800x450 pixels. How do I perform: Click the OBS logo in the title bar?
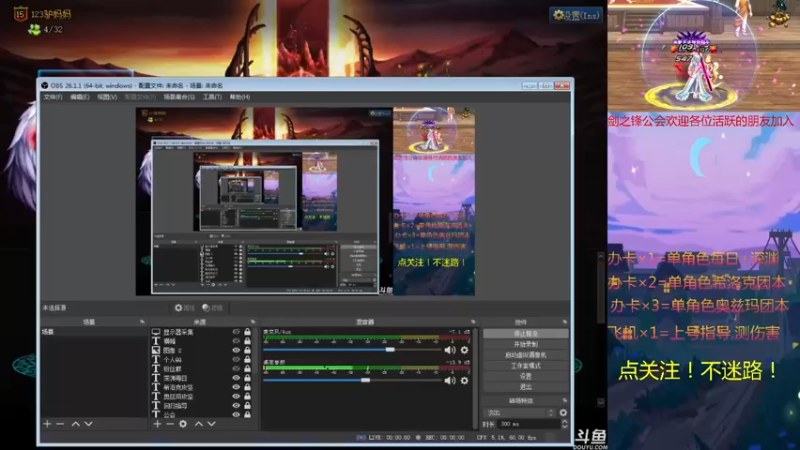[45, 86]
